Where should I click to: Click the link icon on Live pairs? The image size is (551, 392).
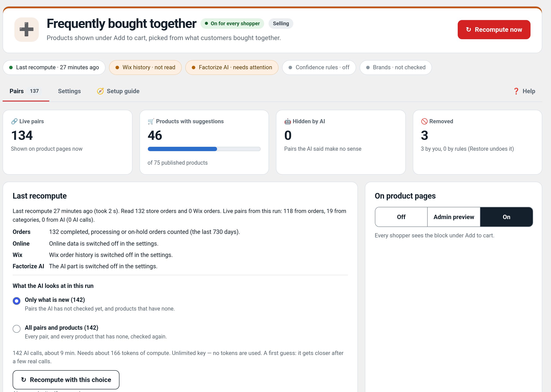click(14, 121)
